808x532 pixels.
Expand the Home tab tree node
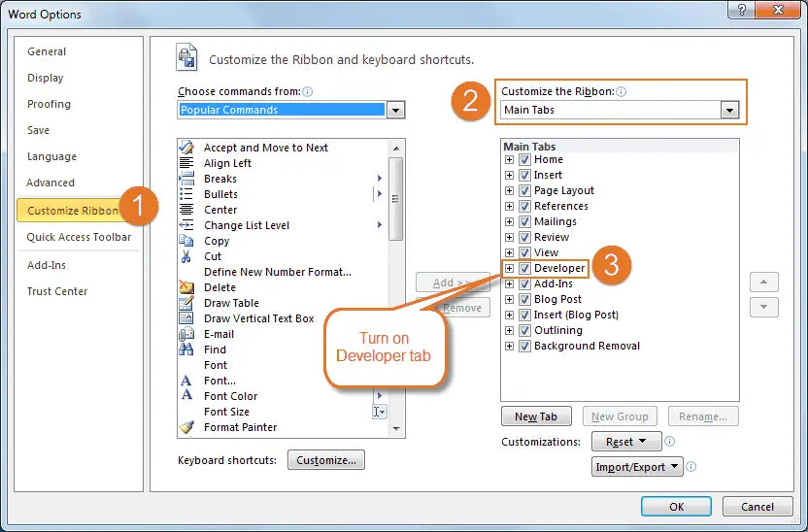pos(509,160)
